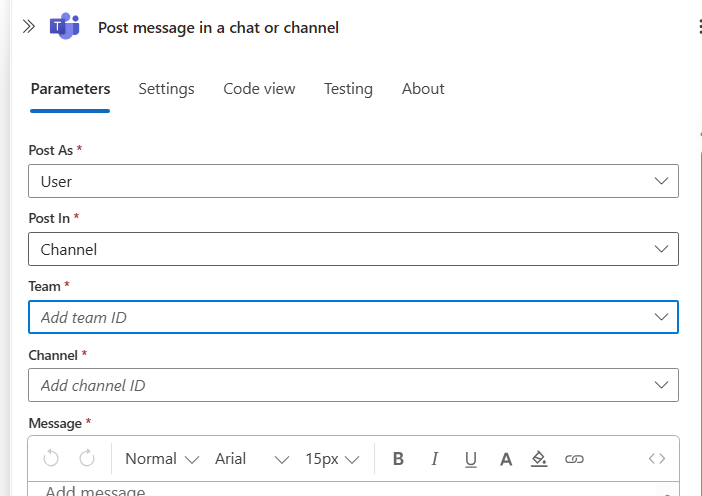Image resolution: width=702 pixels, height=496 pixels.
Task: Expand the Post In Channel dropdown
Action: pos(353,249)
